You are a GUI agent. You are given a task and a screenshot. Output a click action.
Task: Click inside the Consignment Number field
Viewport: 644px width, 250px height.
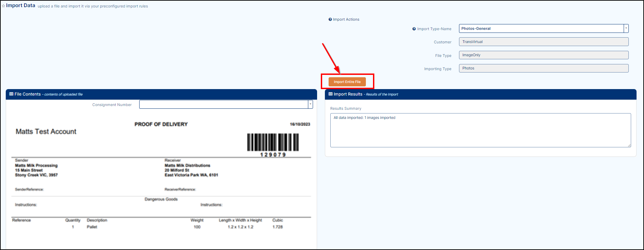point(224,104)
